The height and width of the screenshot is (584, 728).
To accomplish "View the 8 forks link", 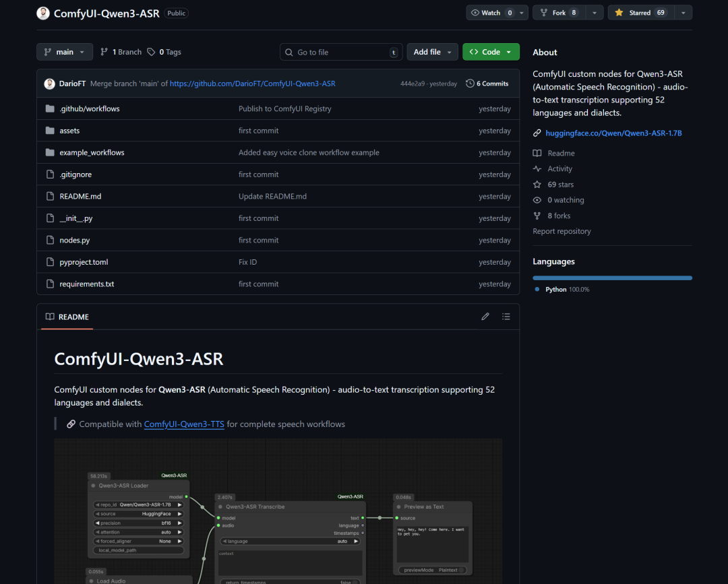I will point(559,216).
